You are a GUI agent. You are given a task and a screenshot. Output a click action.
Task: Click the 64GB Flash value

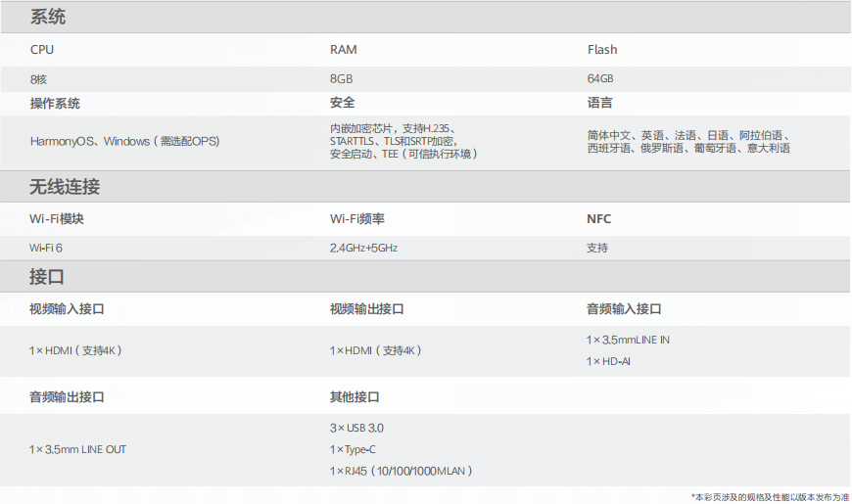pos(600,78)
